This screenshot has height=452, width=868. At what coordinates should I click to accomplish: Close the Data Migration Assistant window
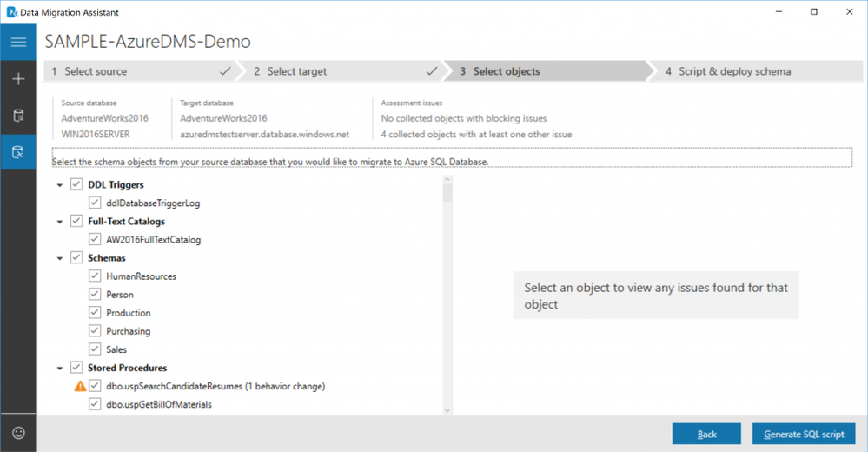849,11
